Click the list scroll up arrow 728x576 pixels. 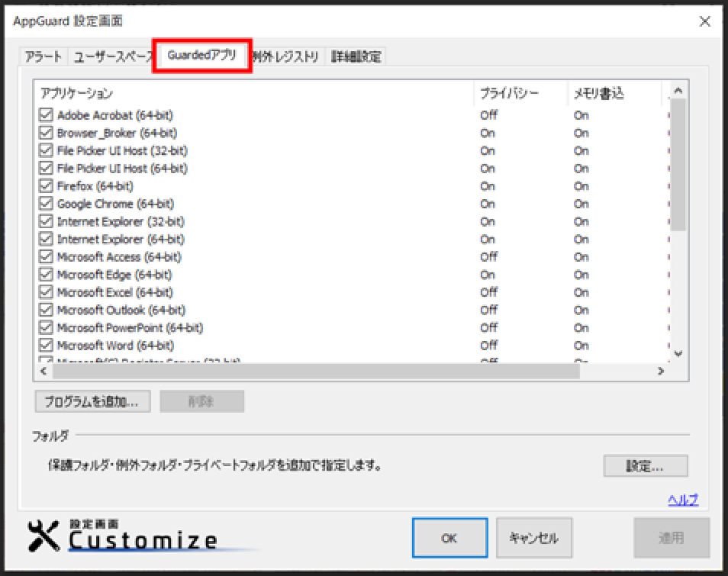678,91
